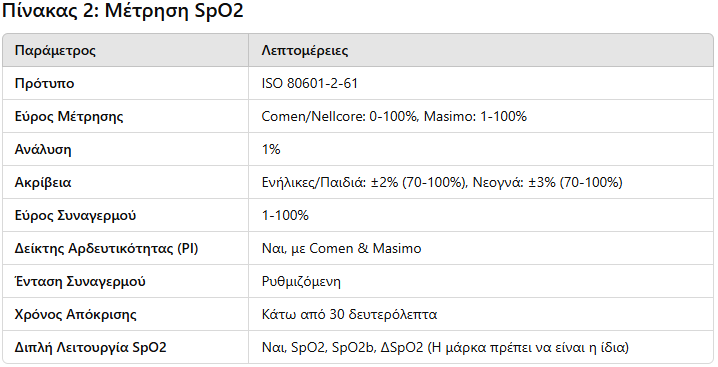Viewport: 718px width, 367px height.
Task: Click the heading Πίνακας 2: Μέτρηση SpO2
Action: tap(123, 11)
